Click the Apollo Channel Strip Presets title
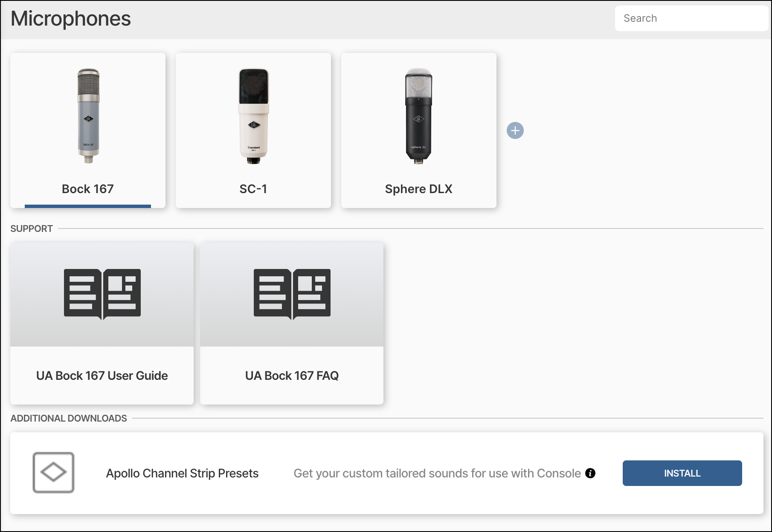The height and width of the screenshot is (532, 772). pos(182,473)
